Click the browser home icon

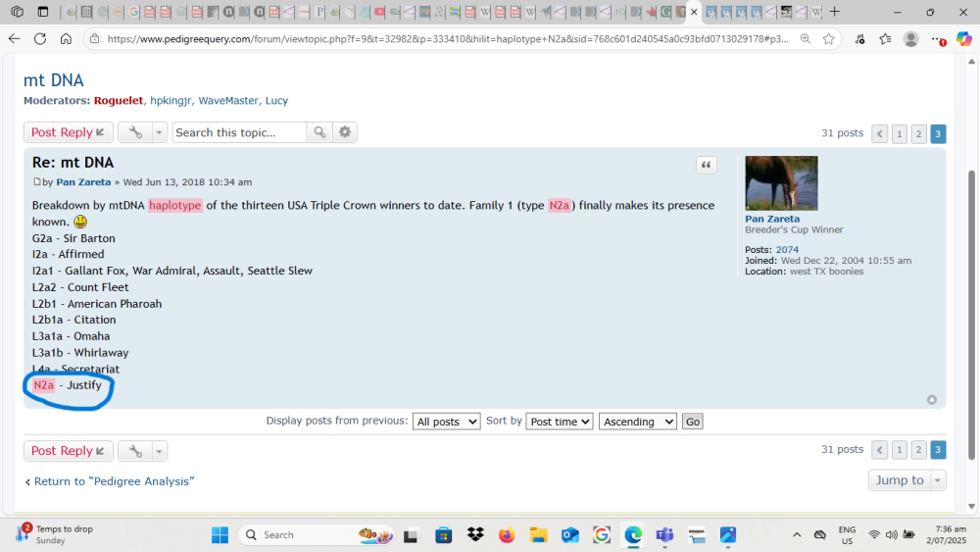point(66,39)
